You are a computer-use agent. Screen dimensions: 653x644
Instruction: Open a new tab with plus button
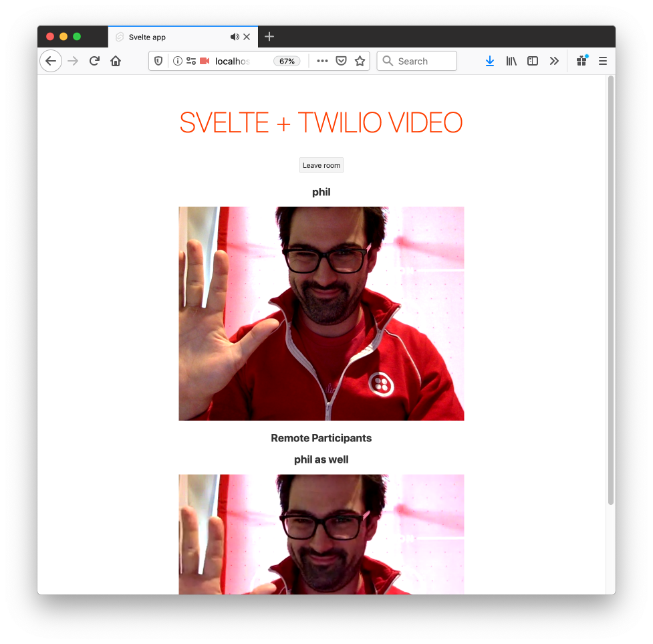point(269,37)
